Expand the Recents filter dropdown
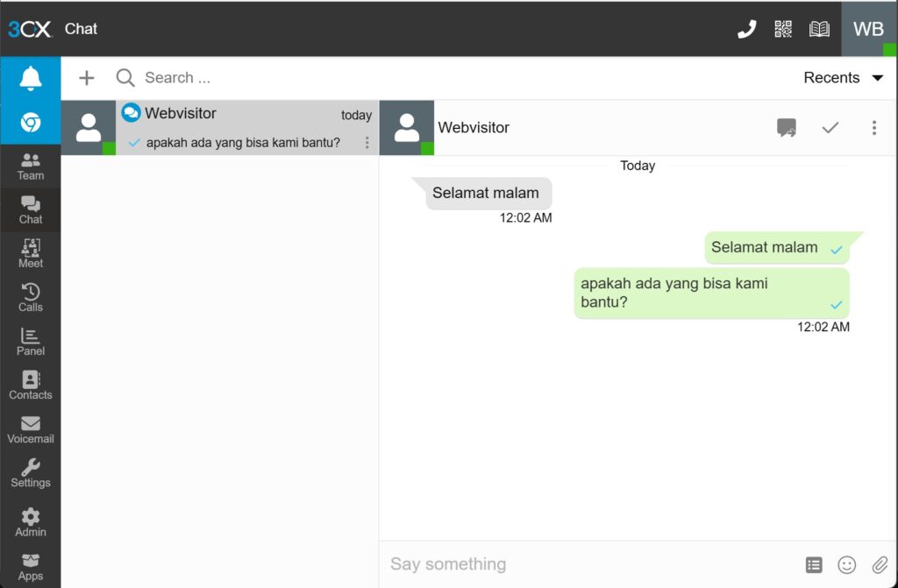The image size is (898, 588). (844, 78)
